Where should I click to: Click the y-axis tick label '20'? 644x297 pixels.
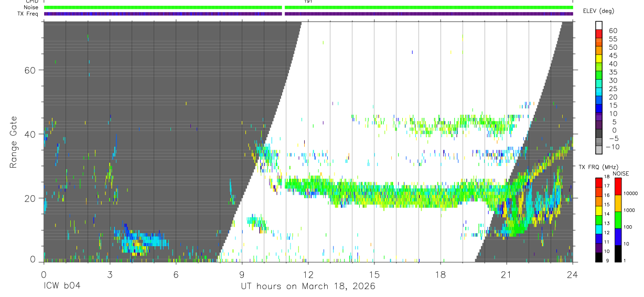(29, 198)
